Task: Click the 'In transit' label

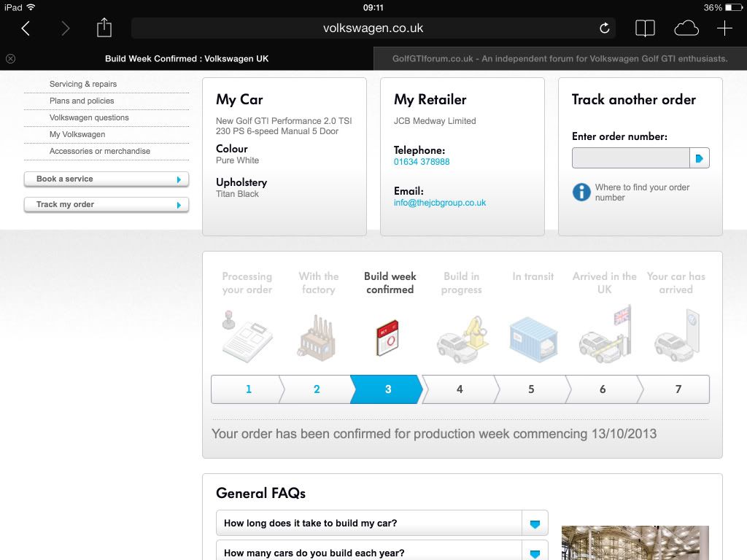Action: click(x=533, y=276)
